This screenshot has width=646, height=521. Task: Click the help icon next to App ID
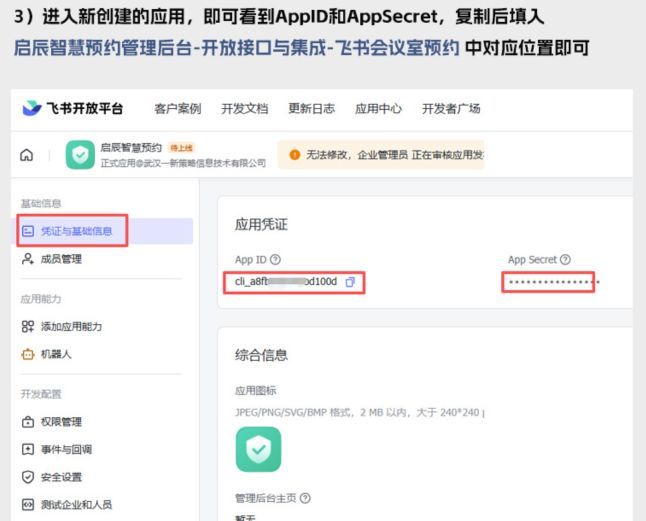275,260
